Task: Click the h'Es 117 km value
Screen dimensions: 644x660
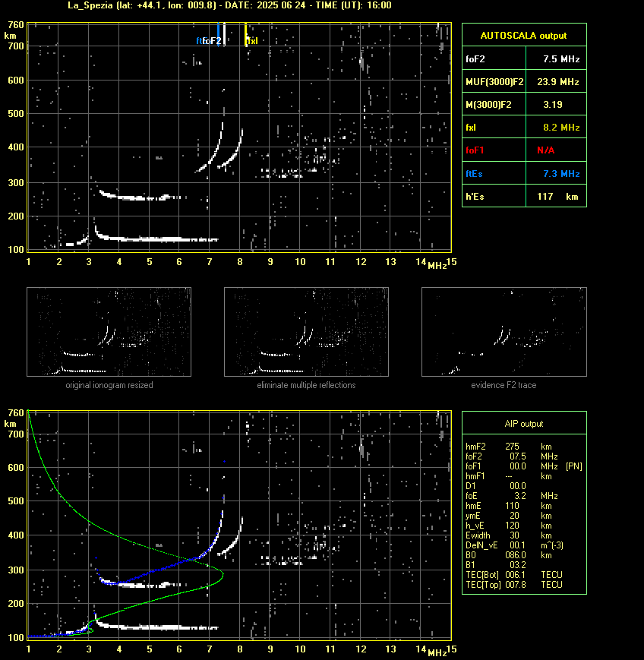Action: pos(557,196)
